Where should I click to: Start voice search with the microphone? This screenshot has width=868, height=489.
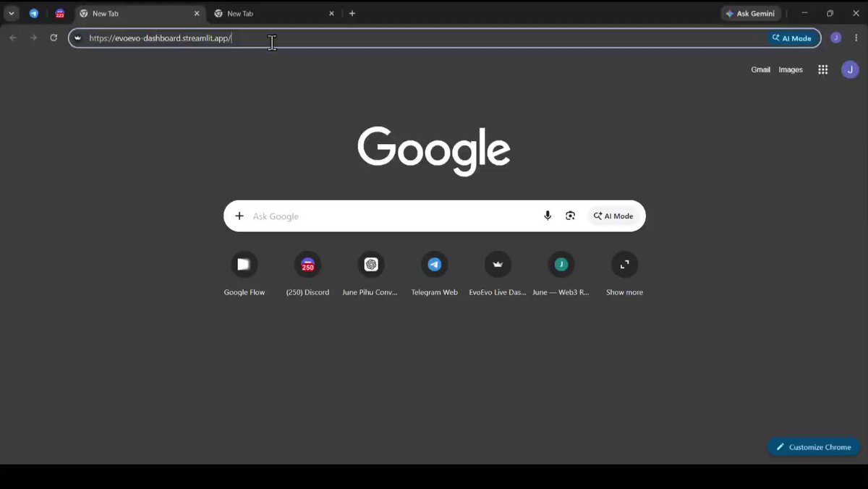coord(548,216)
